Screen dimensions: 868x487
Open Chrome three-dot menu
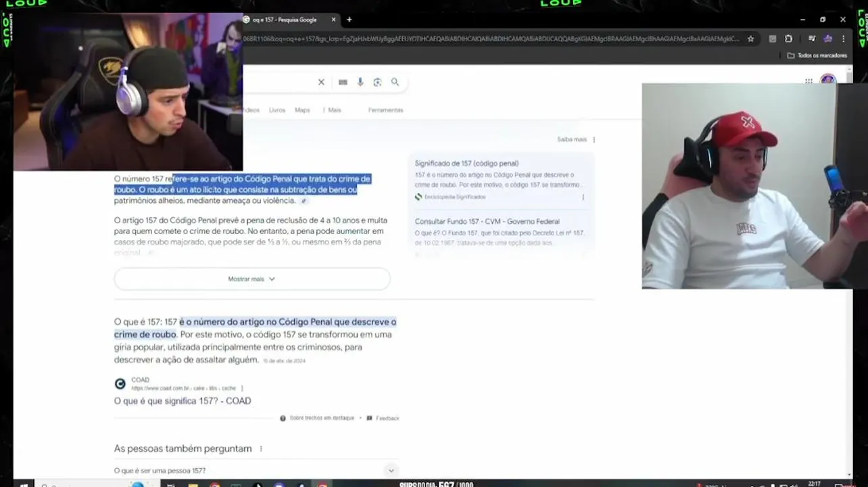(x=844, y=39)
